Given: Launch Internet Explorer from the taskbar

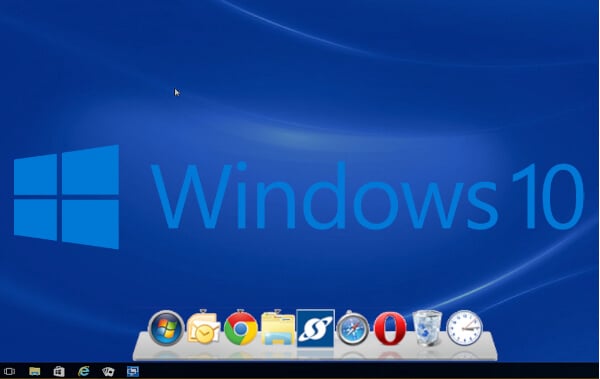Looking at the screenshot, I should 83,371.
